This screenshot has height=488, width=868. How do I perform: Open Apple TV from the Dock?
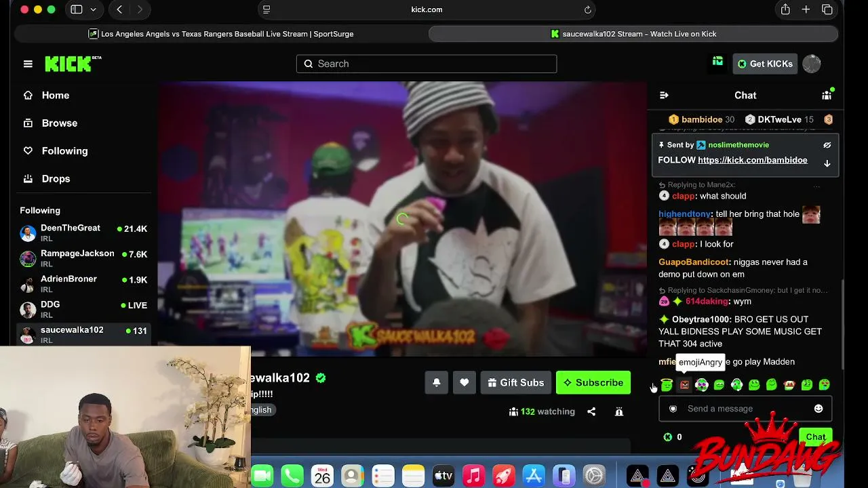[443, 476]
